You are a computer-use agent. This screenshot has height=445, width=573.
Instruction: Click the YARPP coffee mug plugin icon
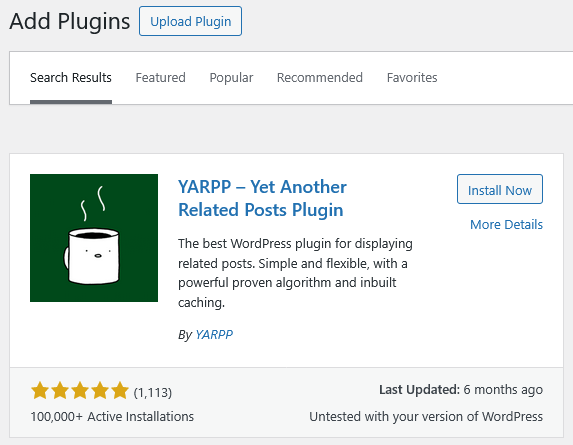[x=94, y=238]
